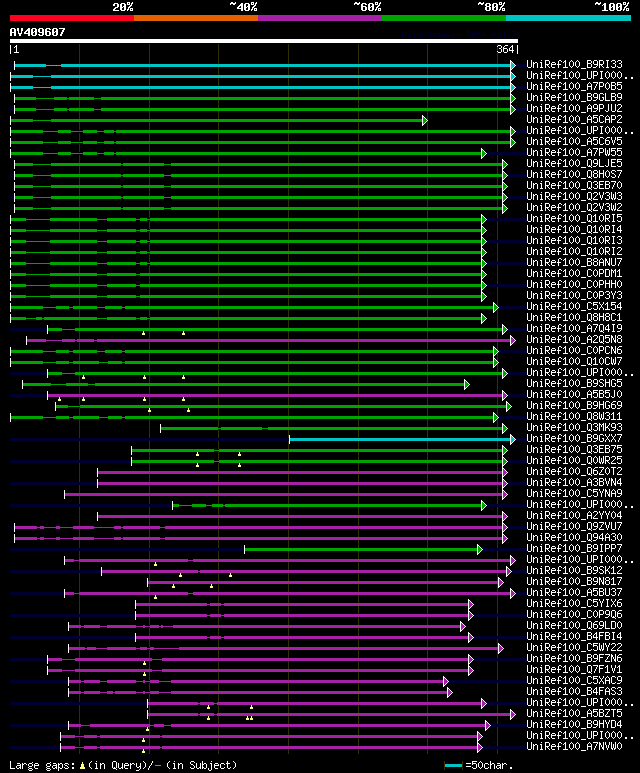Open hit UniRef100_Q0WR25
640x773 pixels.
click(574, 461)
